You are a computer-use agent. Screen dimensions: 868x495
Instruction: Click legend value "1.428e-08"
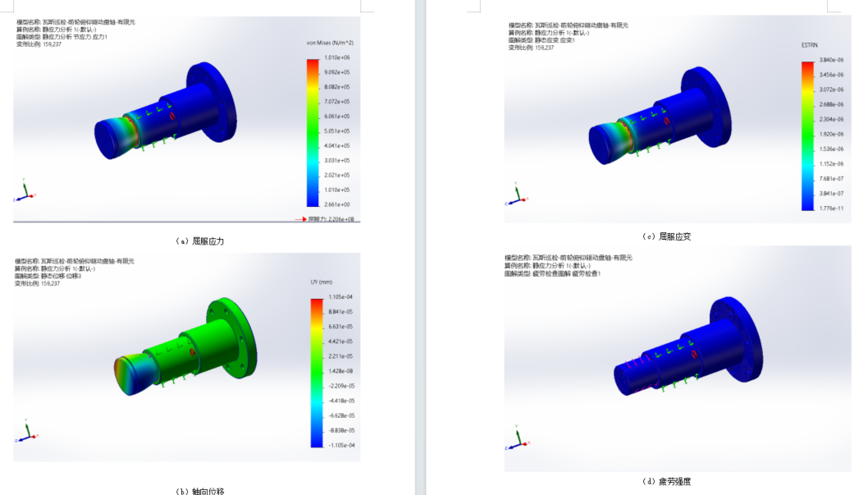click(x=340, y=371)
